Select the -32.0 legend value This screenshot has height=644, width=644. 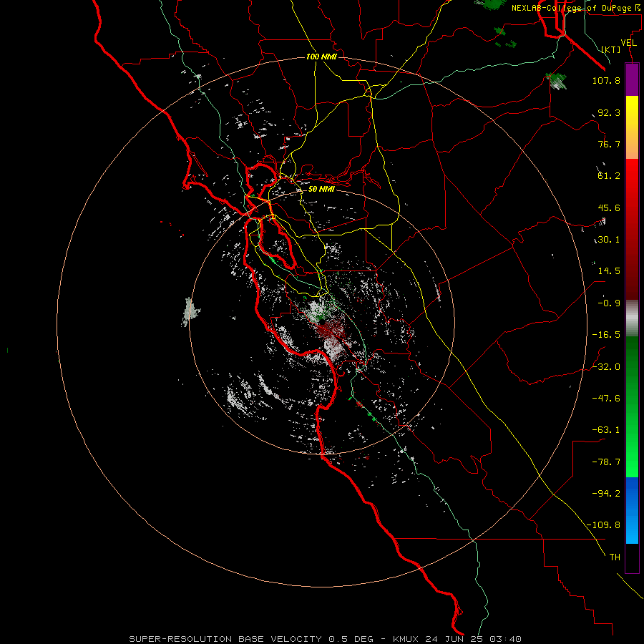tap(606, 367)
